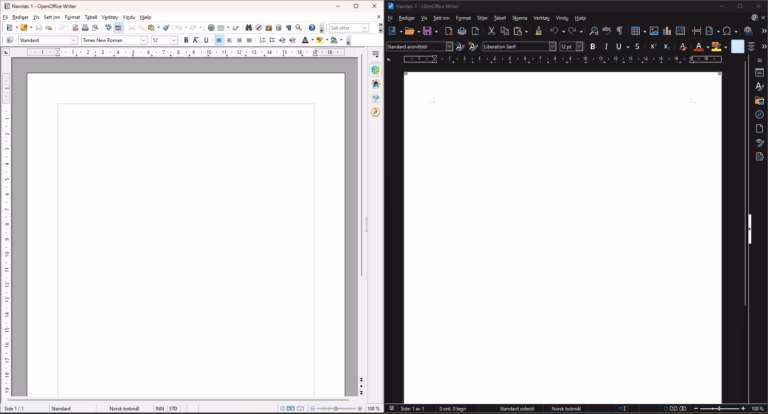Expand the Liberation Serif font name dropdown
Screen dimensions: 768x414
(x=552, y=47)
